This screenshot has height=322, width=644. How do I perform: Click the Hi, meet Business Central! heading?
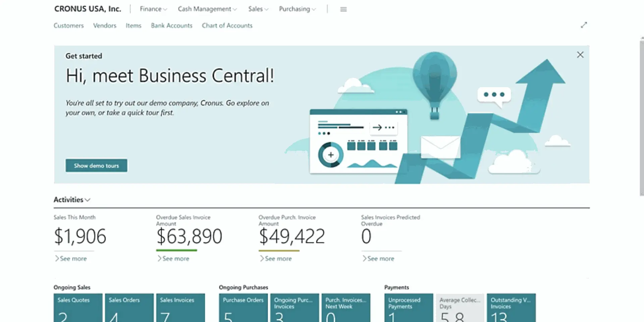170,76
